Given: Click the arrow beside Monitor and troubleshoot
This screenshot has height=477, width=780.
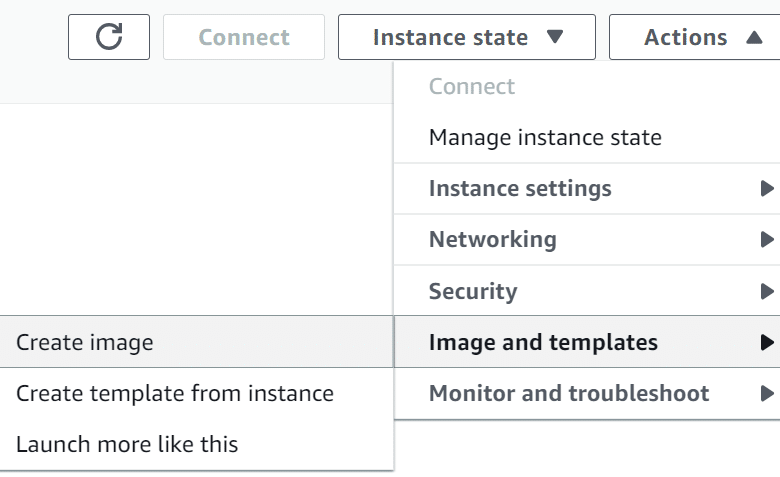Looking at the screenshot, I should coord(767,393).
